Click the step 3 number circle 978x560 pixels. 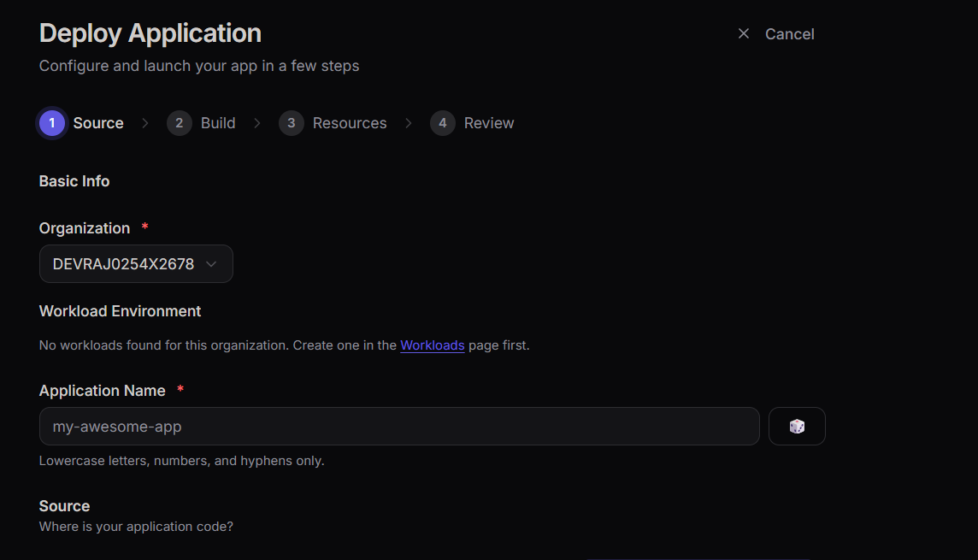[x=291, y=123]
